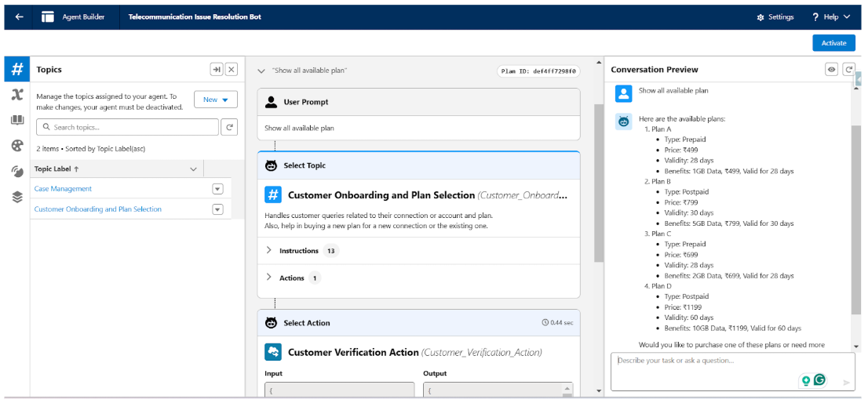Open the Variables sidebar icon
The image size is (868, 403).
click(x=16, y=95)
